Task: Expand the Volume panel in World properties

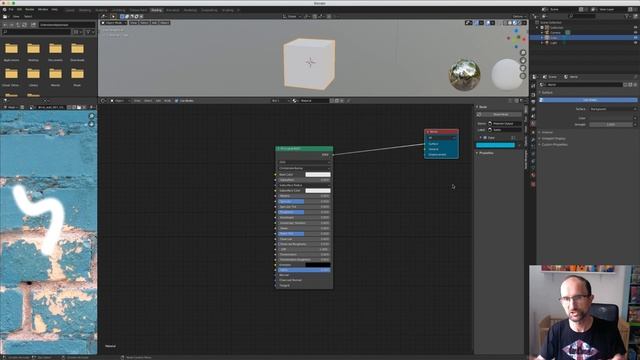Action: coord(546,132)
